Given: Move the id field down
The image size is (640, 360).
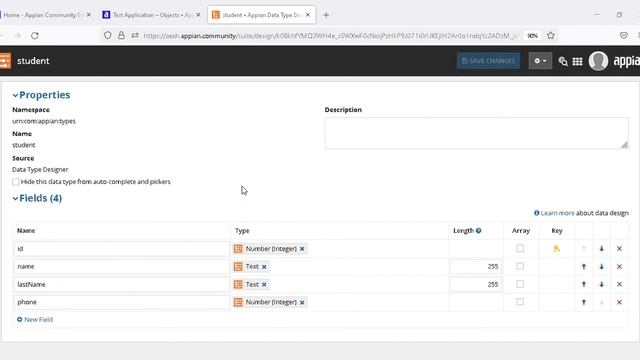Looking at the screenshot, I should click(x=602, y=249).
